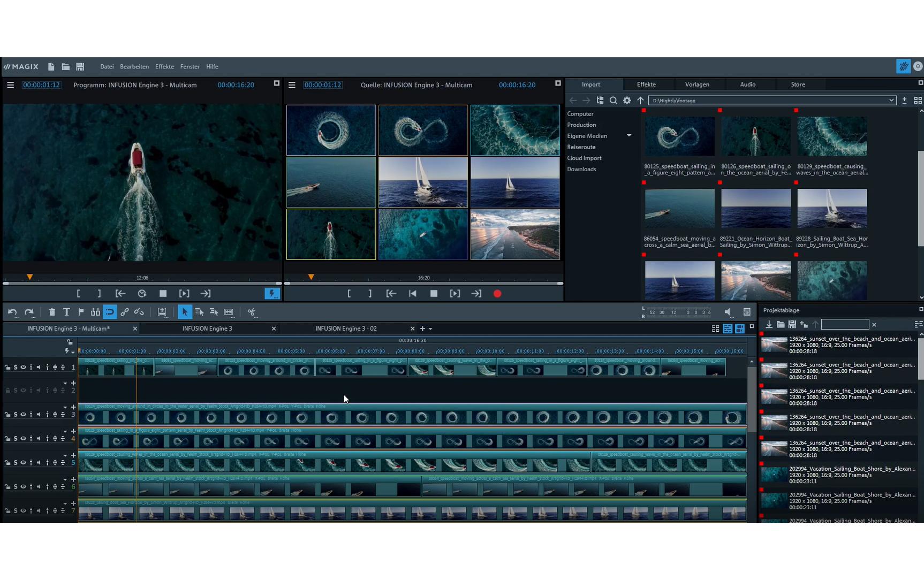The image size is (924, 581).
Task: Go up one folder level in Import
Action: tap(640, 101)
